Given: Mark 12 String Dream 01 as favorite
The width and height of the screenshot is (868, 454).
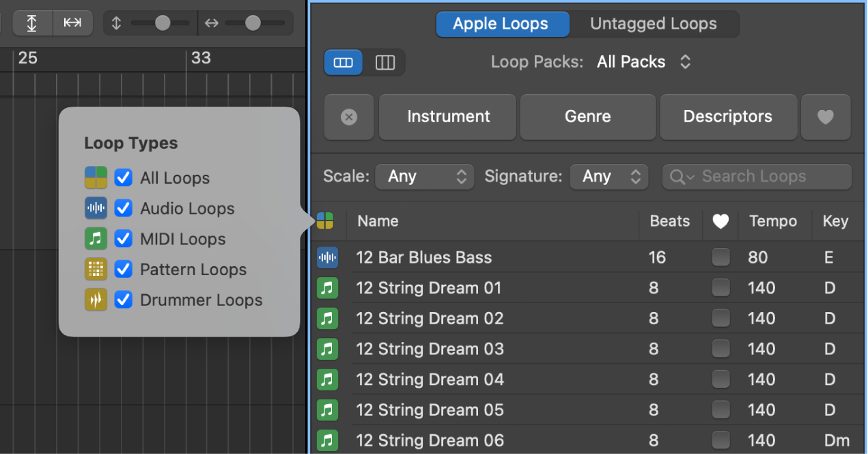Looking at the screenshot, I should [720, 288].
